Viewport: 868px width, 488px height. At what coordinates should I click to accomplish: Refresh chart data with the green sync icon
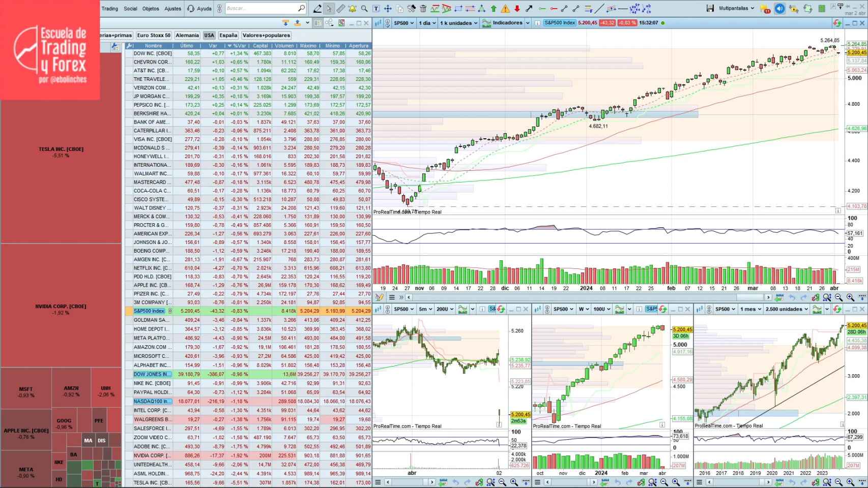[808, 8]
